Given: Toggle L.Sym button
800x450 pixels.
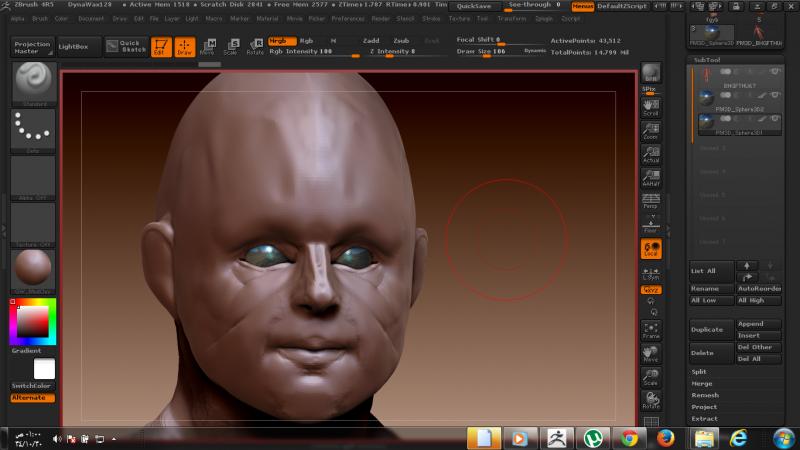Looking at the screenshot, I should point(651,273).
